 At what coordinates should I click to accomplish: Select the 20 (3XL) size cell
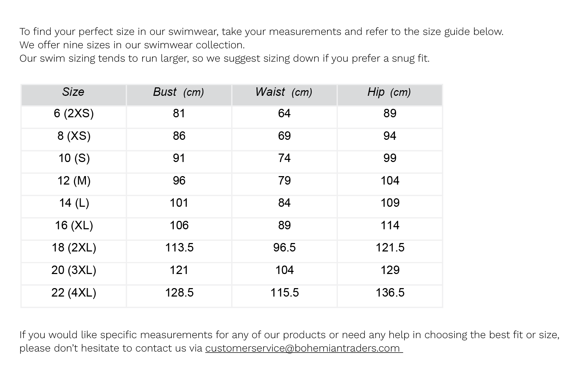[x=74, y=270]
